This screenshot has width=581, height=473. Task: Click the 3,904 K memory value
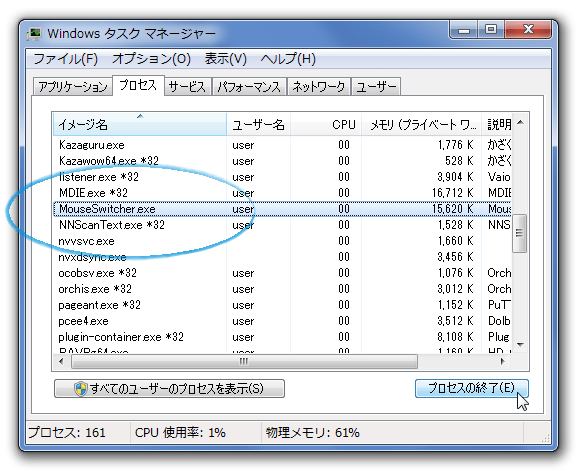(x=455, y=177)
